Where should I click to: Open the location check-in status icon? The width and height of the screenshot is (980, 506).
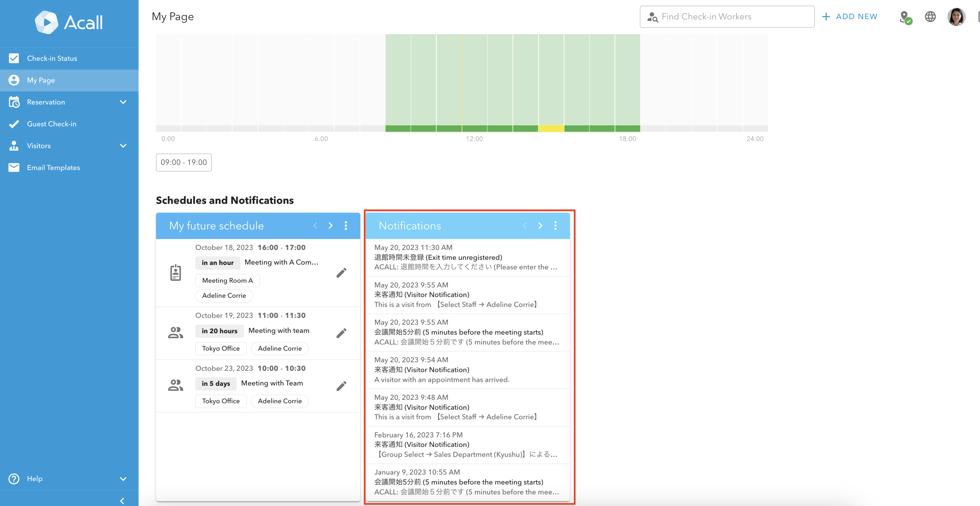906,17
